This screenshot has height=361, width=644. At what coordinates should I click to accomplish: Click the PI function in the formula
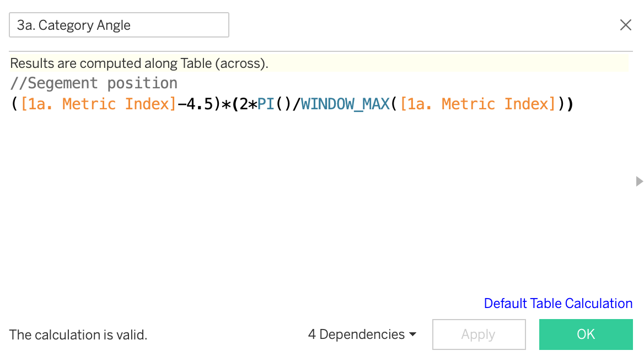pyautogui.click(x=266, y=104)
